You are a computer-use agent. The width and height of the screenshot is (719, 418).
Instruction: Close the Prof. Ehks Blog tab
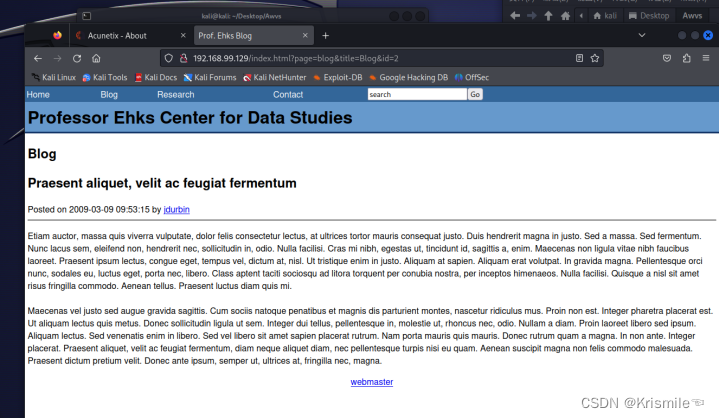305,35
